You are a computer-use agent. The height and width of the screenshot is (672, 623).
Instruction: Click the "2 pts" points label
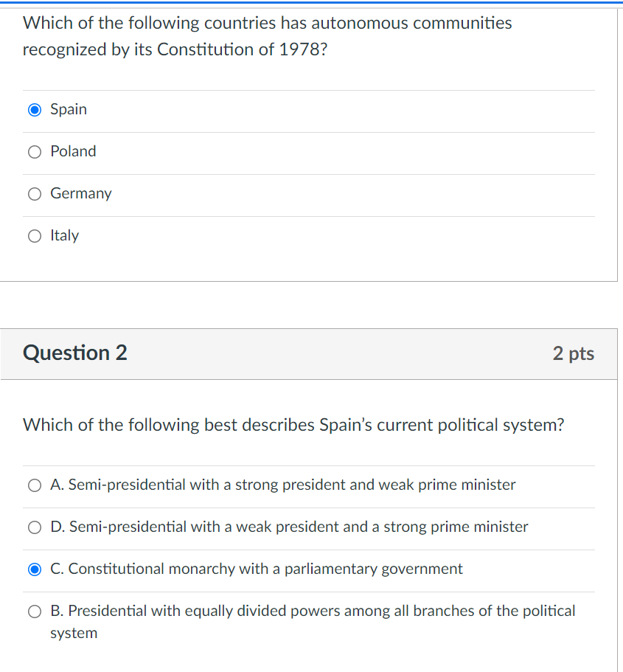(573, 353)
